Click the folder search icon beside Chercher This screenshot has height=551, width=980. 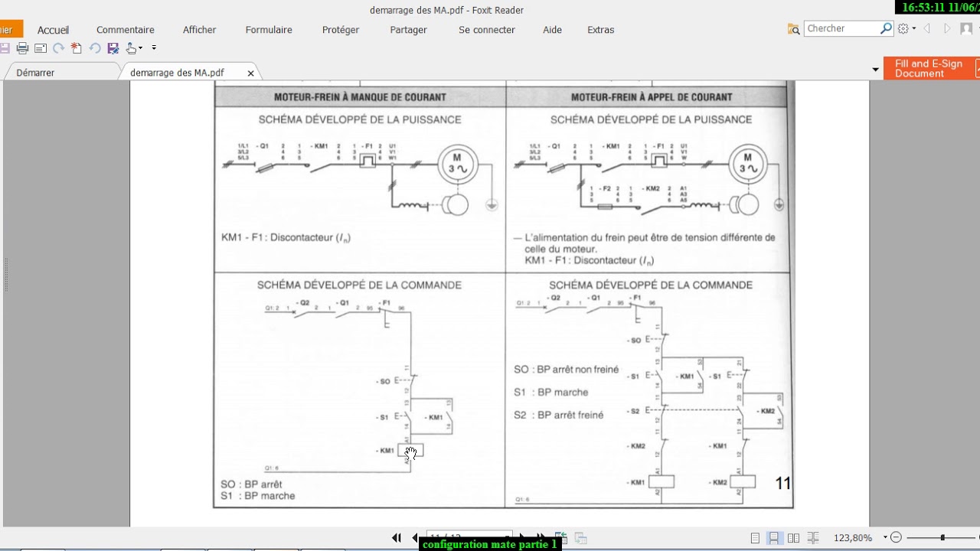pyautogui.click(x=794, y=29)
